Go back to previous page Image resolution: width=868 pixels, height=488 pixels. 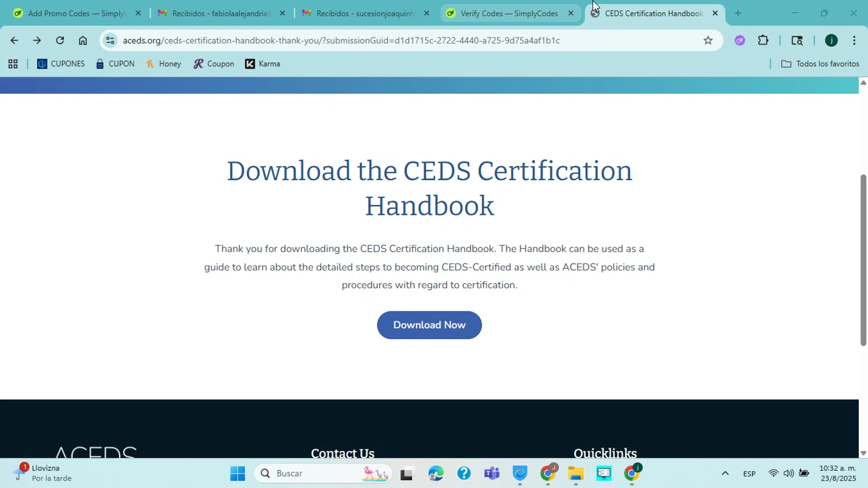14,41
